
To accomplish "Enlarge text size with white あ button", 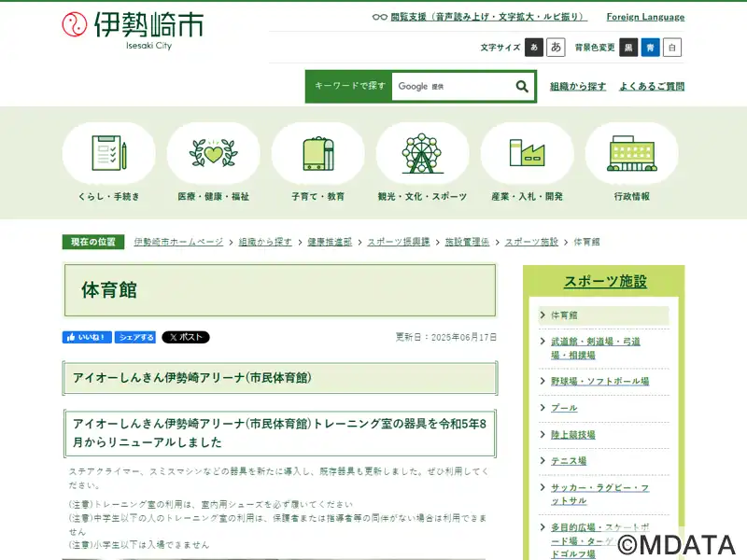I will (x=557, y=48).
